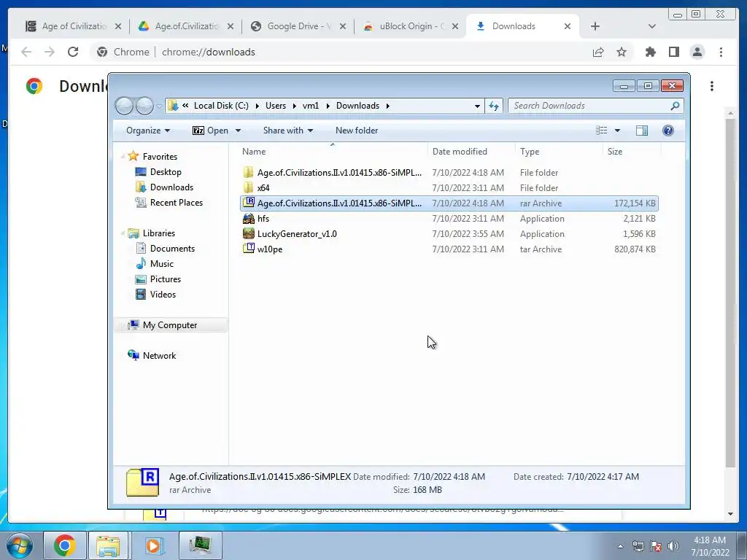Viewport: 747px width, 560px height.
Task: Change your view icon
Action: [x=602, y=131]
